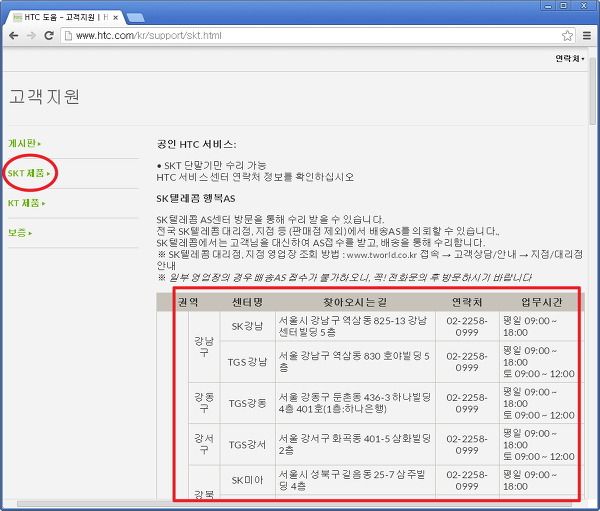Click the TGS강서 center name cell
Screen dimensions: 600x511
[247, 444]
